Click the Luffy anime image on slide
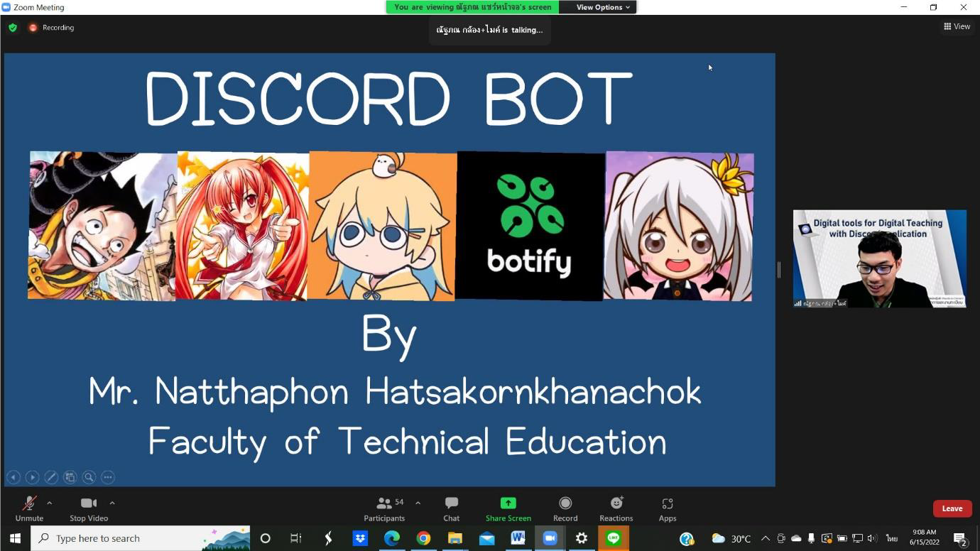 (x=102, y=226)
